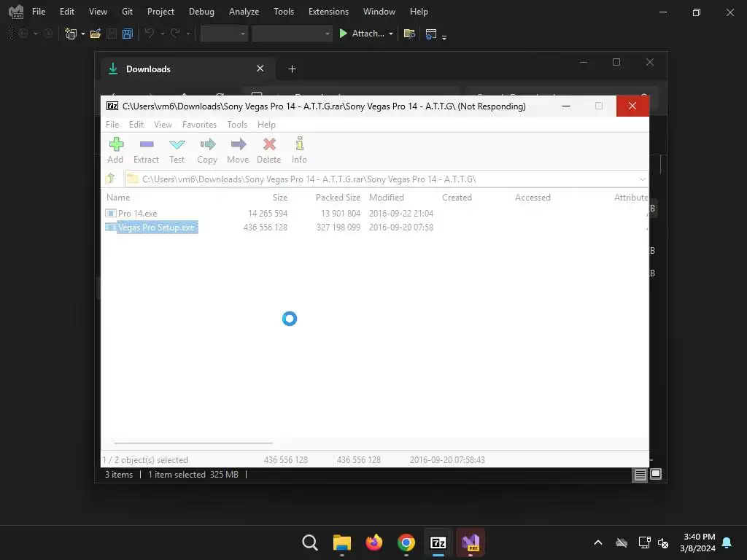Screen dimensions: 747x560
Task: Click Visual Studio New Project toolbar icon
Action: tap(71, 34)
